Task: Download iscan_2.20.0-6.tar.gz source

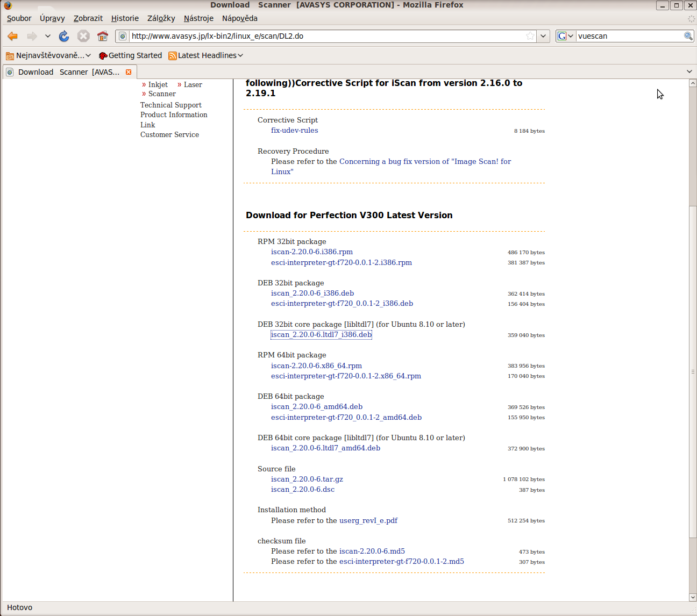Action: point(307,479)
